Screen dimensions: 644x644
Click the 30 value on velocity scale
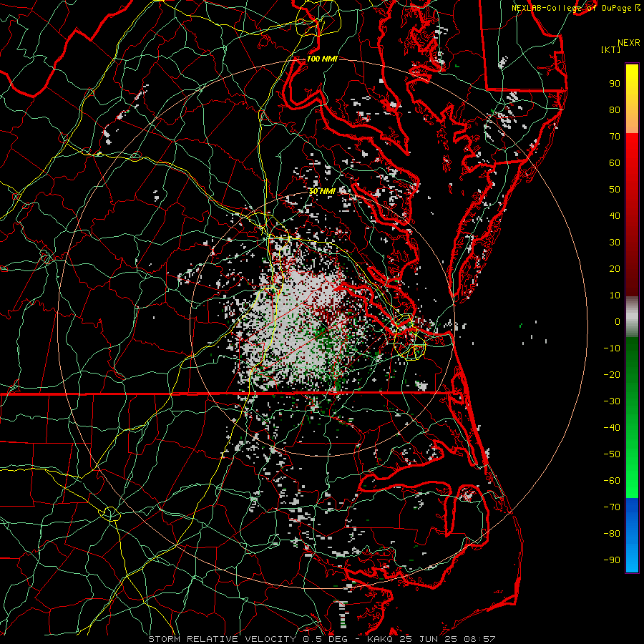click(615, 243)
